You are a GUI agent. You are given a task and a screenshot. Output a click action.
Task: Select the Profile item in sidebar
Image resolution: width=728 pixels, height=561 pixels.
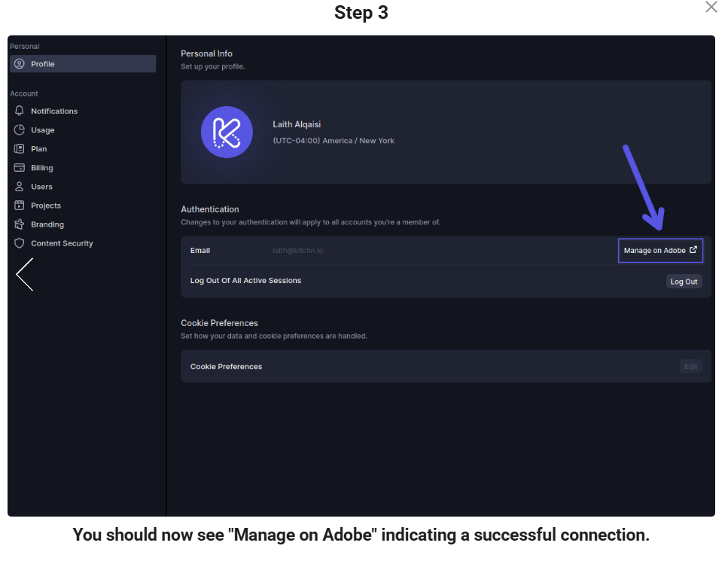point(83,64)
